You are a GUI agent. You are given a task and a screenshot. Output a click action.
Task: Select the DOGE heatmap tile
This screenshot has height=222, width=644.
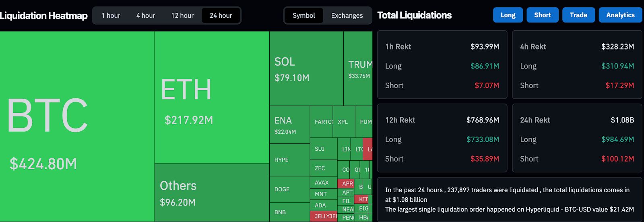coord(289,189)
